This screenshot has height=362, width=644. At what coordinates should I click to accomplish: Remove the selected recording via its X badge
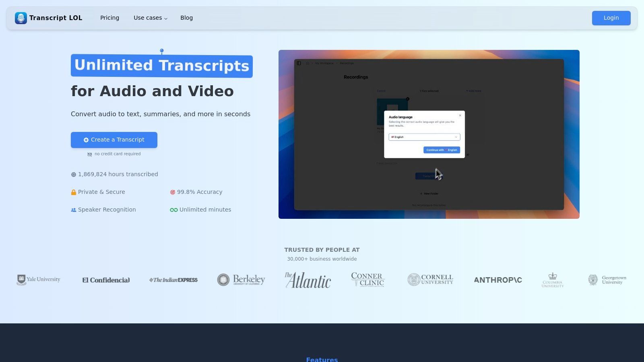408,99
